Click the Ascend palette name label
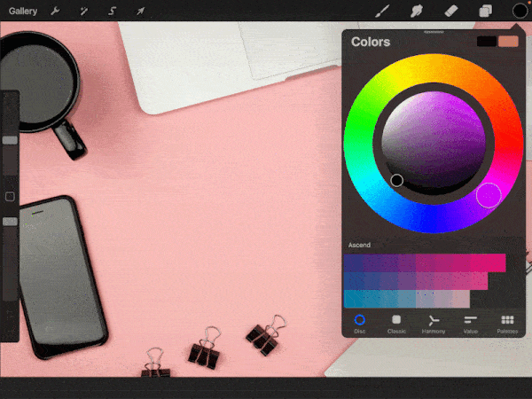The image size is (532, 399). click(359, 245)
